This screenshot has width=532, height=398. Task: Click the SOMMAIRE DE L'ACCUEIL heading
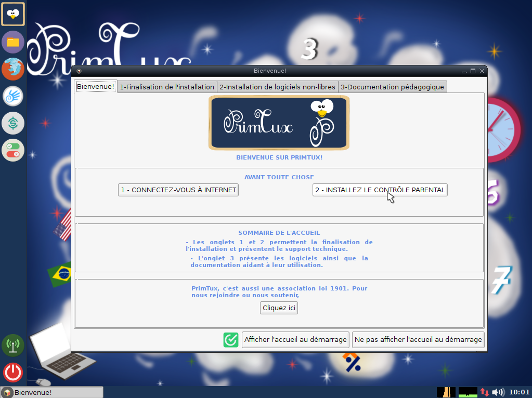pos(279,233)
